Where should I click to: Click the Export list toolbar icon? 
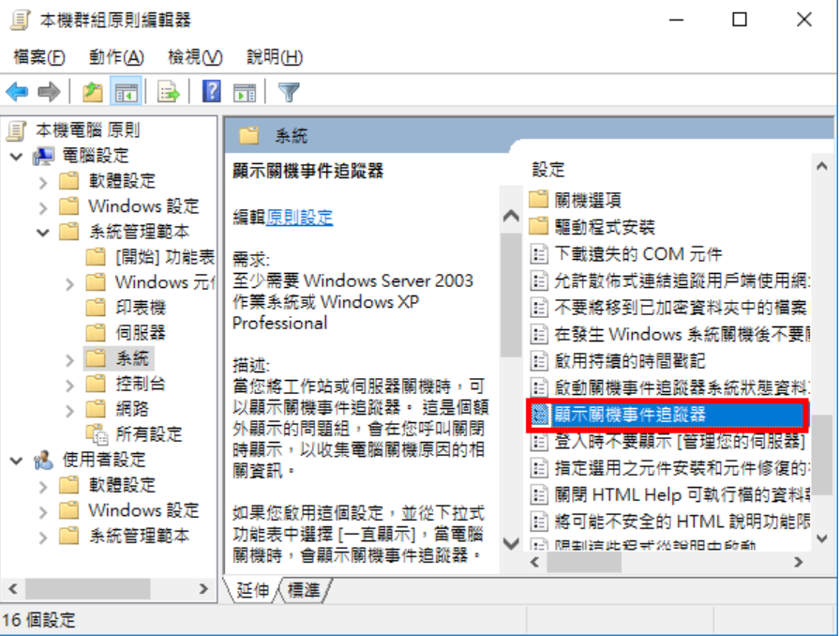tap(168, 92)
